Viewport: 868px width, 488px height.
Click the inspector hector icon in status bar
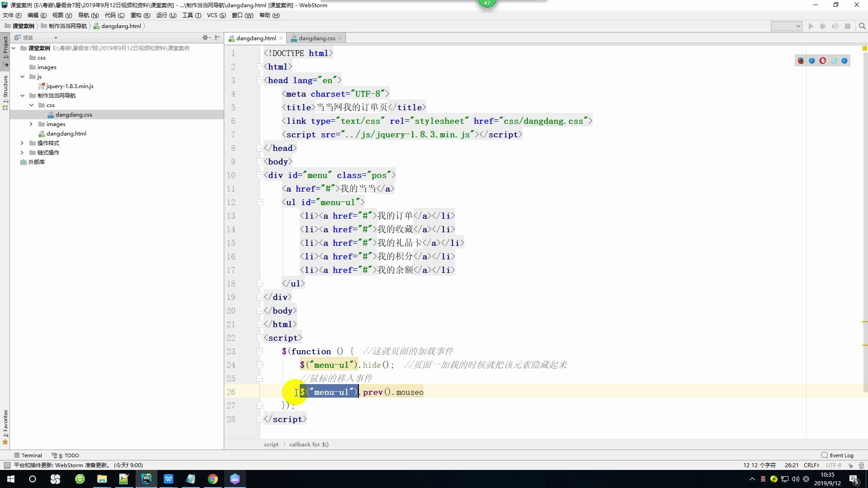tap(861, 465)
